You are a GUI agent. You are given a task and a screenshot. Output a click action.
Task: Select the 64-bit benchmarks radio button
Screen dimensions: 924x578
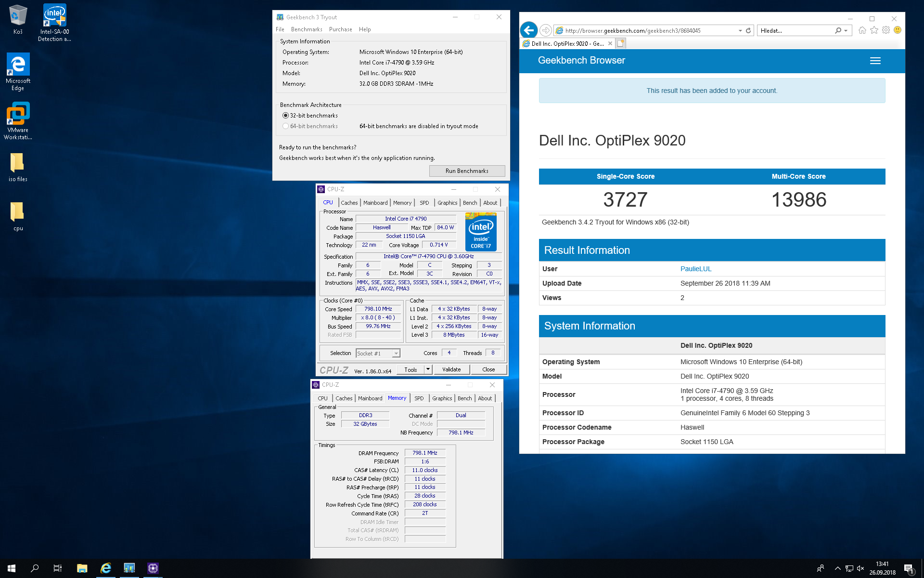[x=285, y=126]
